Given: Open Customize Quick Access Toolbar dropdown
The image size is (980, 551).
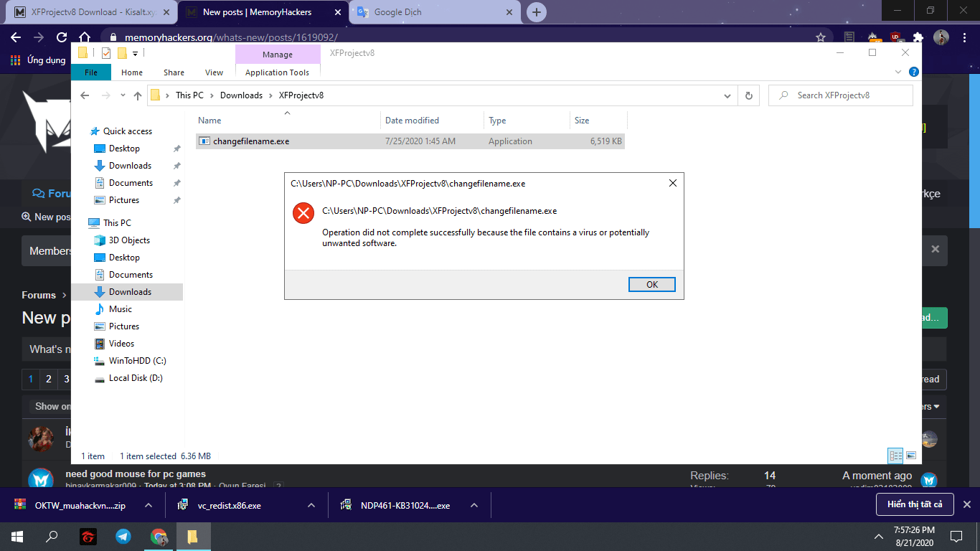Looking at the screenshot, I should pos(135,53).
